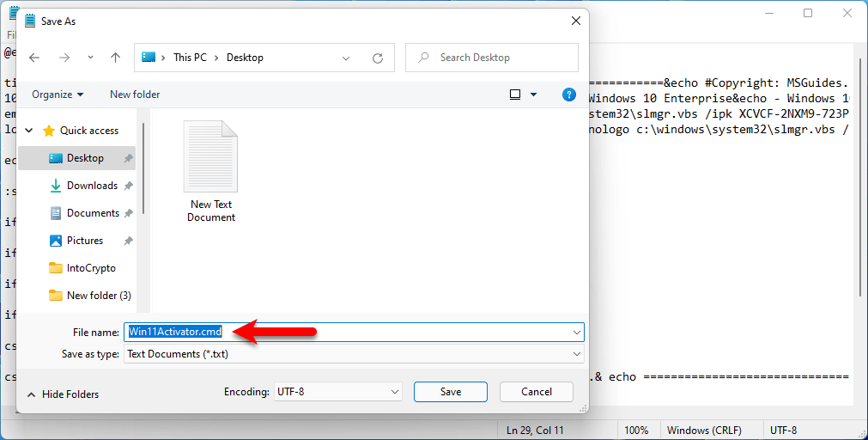
Task: Open the IntoCrypto folder
Action: click(x=82, y=268)
